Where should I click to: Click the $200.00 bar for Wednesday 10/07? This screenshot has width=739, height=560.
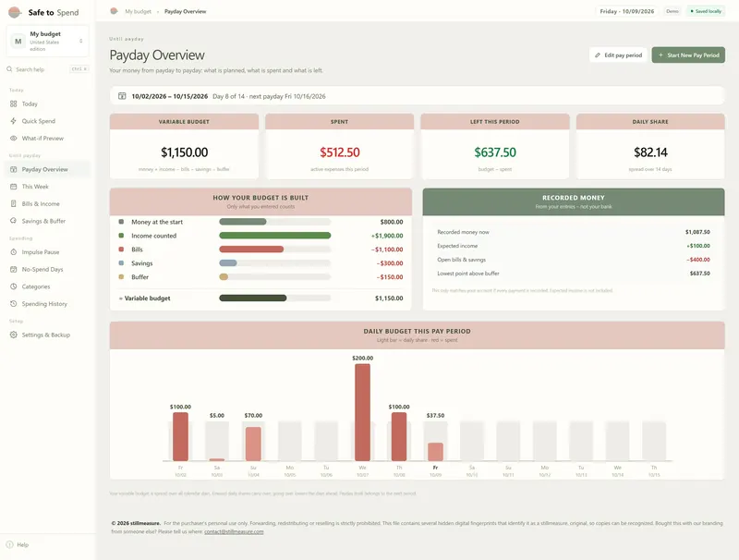click(362, 412)
